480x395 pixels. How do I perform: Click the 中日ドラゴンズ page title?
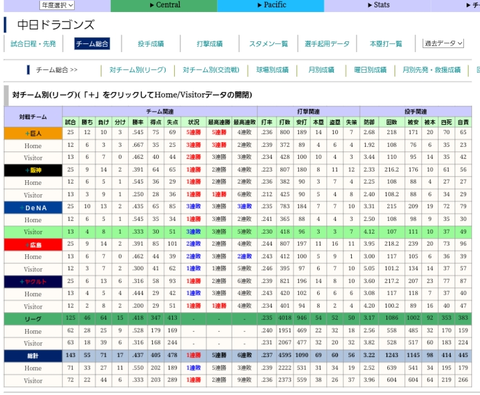click(56, 25)
